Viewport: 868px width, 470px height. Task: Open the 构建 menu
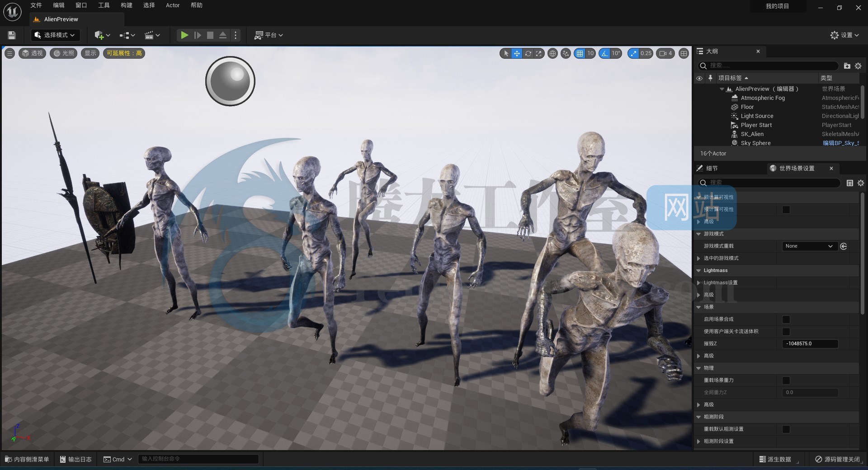pyautogui.click(x=127, y=5)
